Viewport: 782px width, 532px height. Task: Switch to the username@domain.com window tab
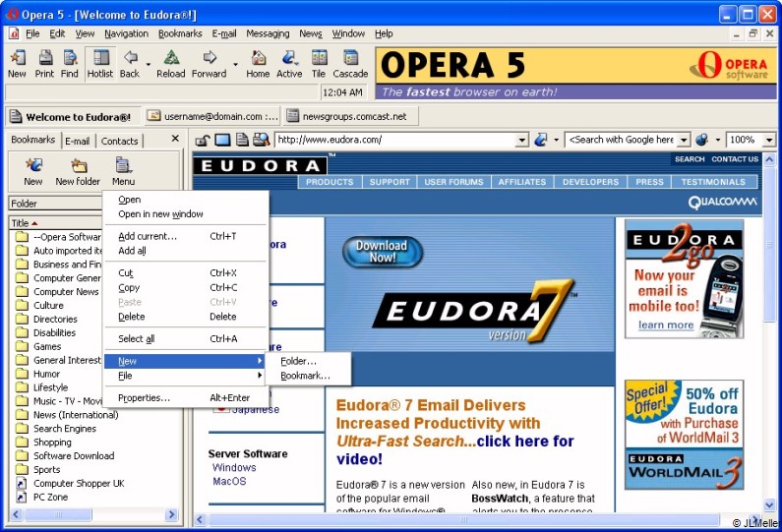click(x=211, y=116)
